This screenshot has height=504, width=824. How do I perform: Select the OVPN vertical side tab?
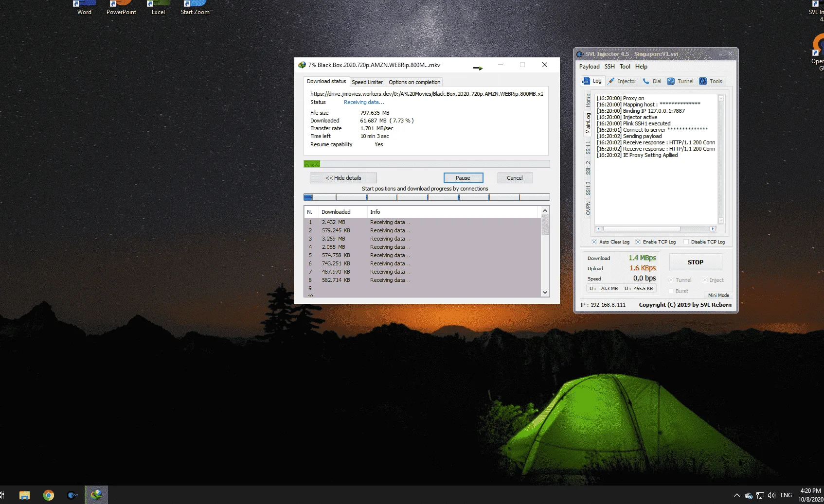pyautogui.click(x=588, y=208)
